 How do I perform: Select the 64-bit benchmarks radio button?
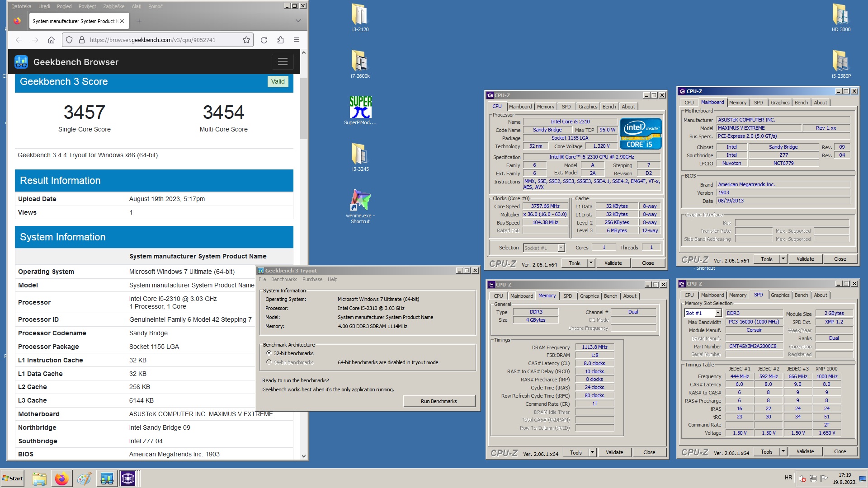269,362
